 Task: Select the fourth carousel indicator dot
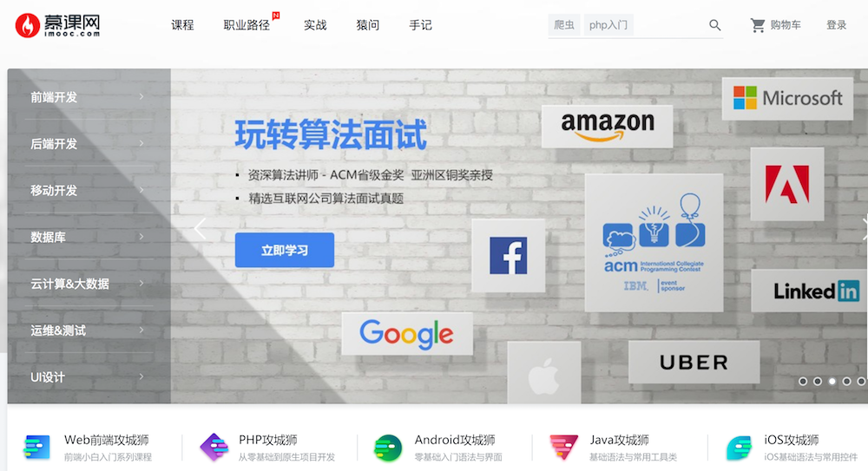(846, 382)
